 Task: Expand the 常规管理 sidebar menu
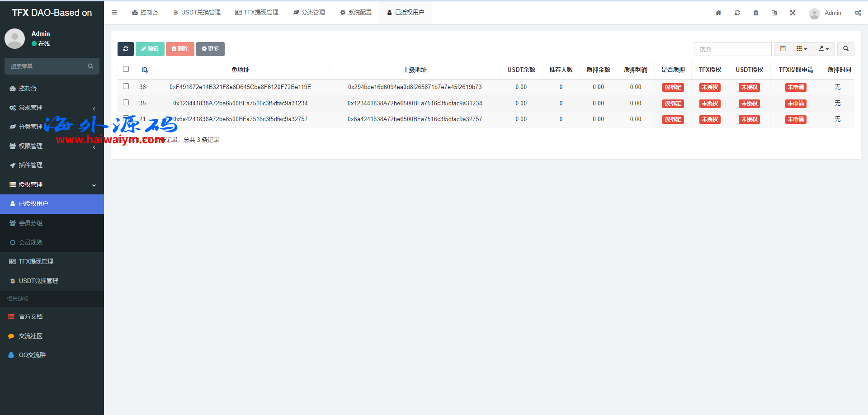(52, 108)
